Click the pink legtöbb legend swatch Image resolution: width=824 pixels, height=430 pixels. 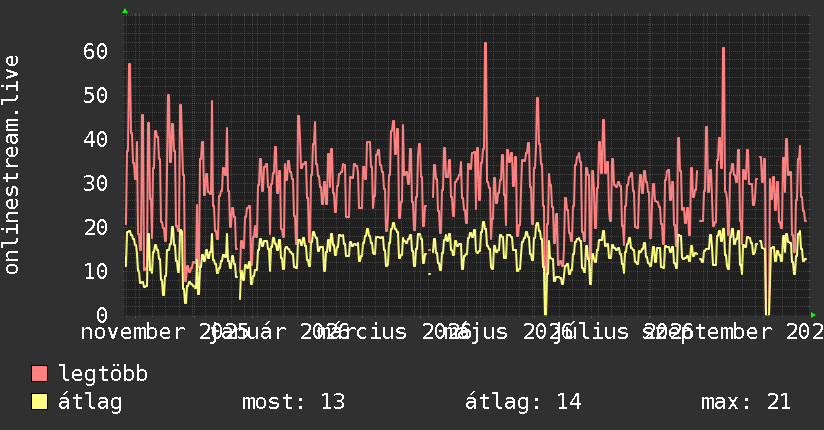pyautogui.click(x=39, y=373)
